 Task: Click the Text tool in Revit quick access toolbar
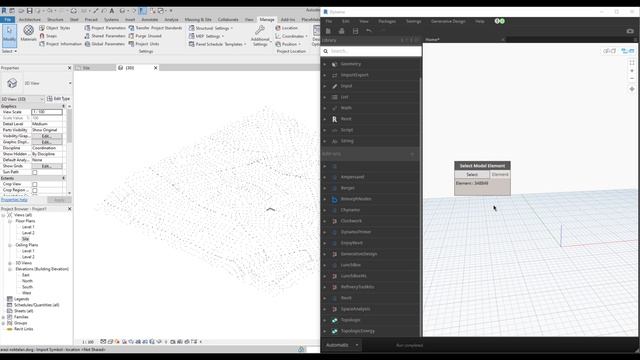(x=111, y=11)
